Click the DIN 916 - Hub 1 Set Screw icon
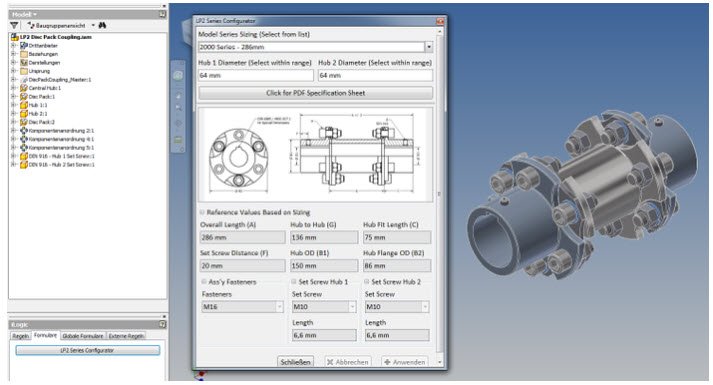The width and height of the screenshot is (713, 385). pyautogui.click(x=24, y=156)
